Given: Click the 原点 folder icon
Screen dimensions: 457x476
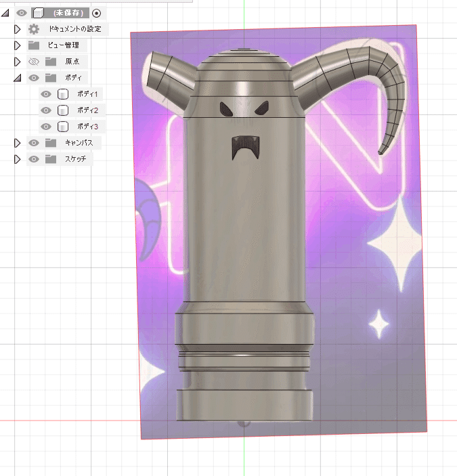Looking at the screenshot, I should click(51, 62).
